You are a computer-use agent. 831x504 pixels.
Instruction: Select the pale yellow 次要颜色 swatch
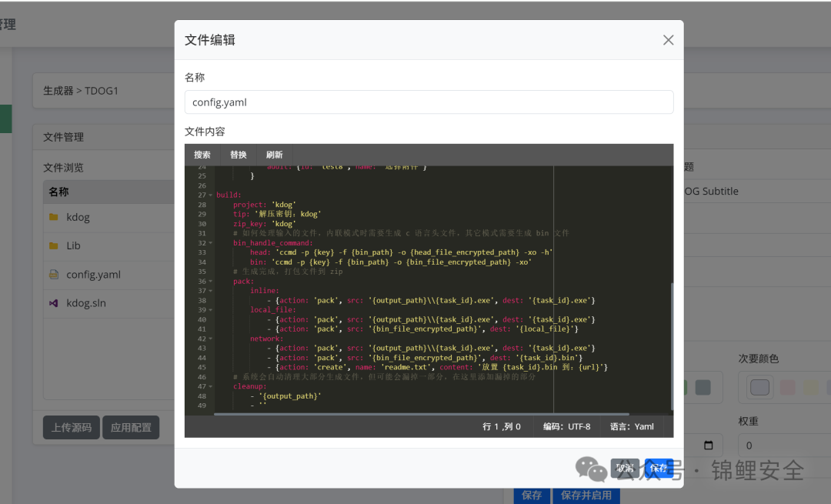click(810, 387)
